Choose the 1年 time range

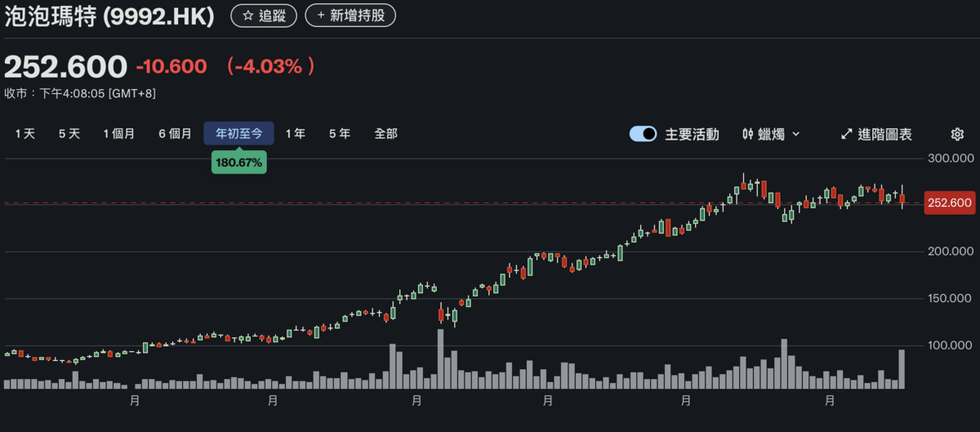[x=295, y=134]
